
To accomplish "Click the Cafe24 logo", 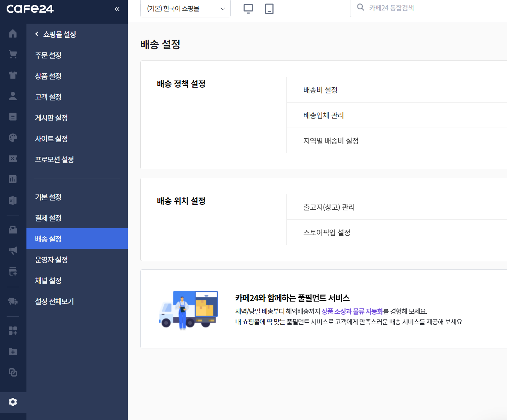I will pyautogui.click(x=30, y=9).
